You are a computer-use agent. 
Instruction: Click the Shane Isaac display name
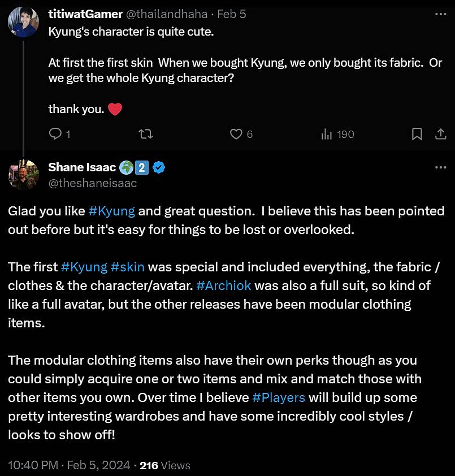(82, 167)
